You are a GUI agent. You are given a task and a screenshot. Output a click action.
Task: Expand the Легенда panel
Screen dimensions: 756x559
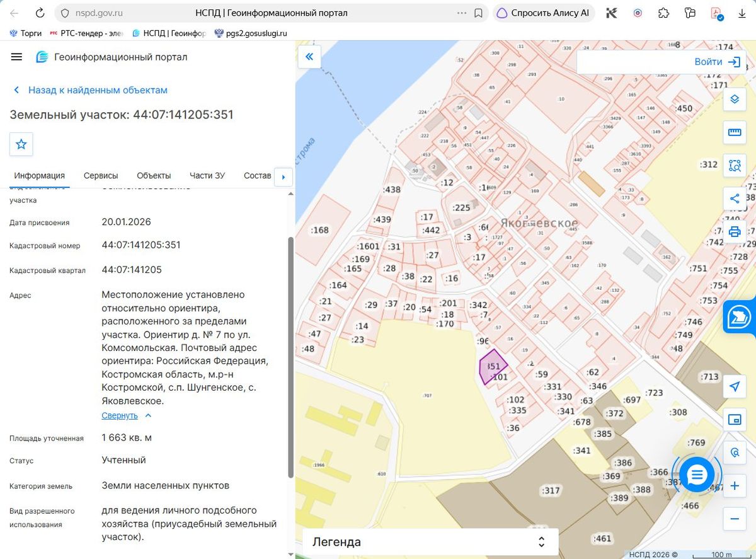pos(431,542)
